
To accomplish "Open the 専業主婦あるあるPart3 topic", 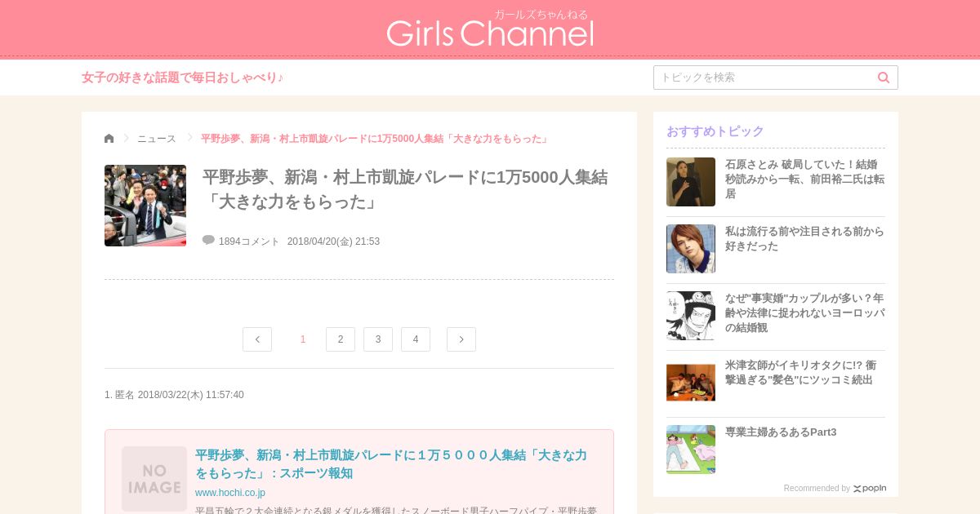I will 781,432.
